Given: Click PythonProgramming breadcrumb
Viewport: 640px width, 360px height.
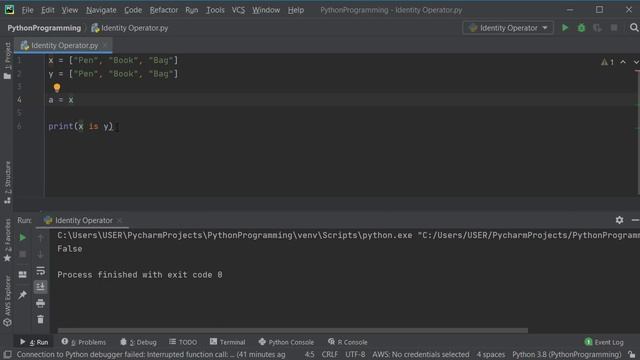Looking at the screenshot, I should point(44,28).
